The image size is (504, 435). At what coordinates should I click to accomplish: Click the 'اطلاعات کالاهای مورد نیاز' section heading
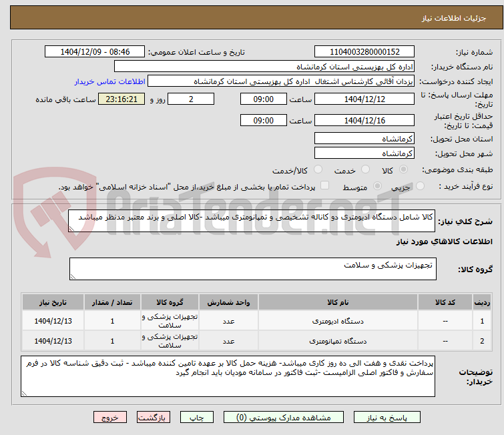click(444, 242)
